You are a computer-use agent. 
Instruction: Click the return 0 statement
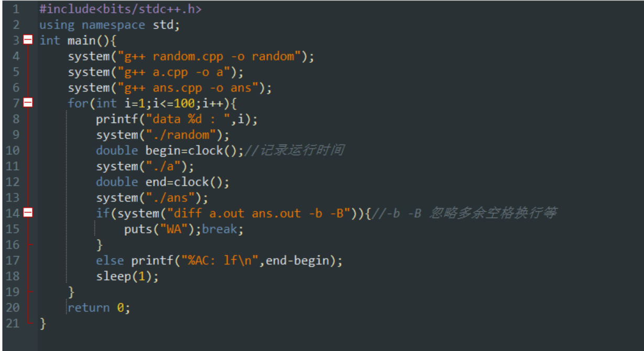point(97,308)
